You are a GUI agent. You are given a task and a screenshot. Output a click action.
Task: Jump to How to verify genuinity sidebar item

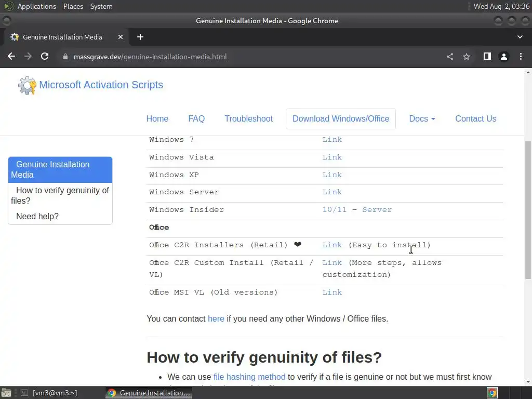pos(60,195)
